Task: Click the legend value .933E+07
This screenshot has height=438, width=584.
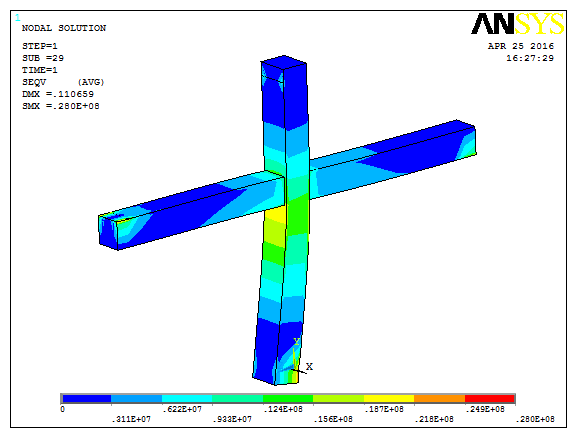Action: coord(232,419)
